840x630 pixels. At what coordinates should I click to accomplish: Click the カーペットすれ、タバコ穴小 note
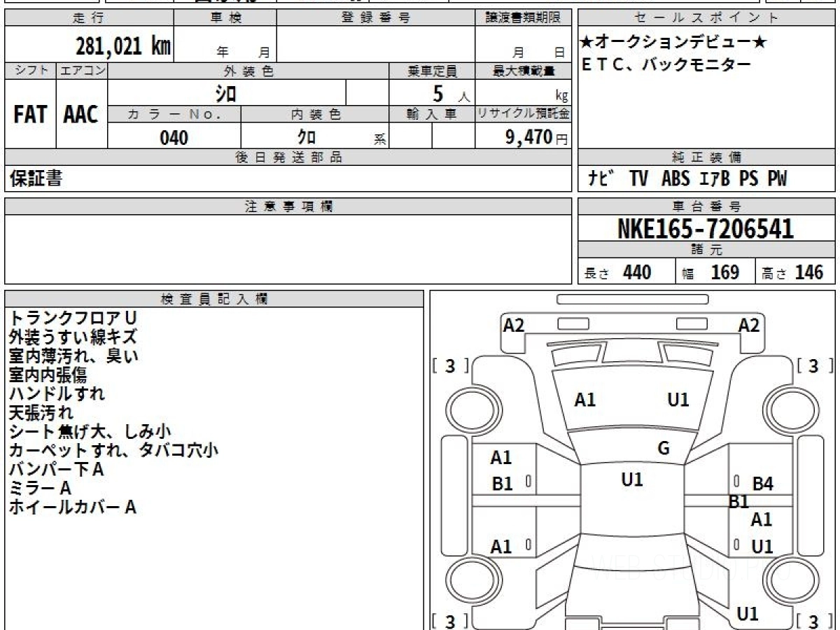113,450
